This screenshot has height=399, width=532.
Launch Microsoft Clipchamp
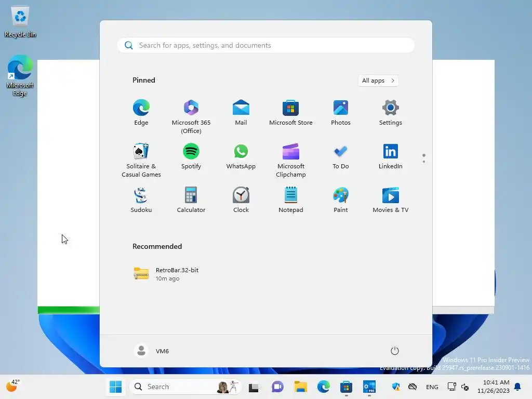tap(291, 161)
